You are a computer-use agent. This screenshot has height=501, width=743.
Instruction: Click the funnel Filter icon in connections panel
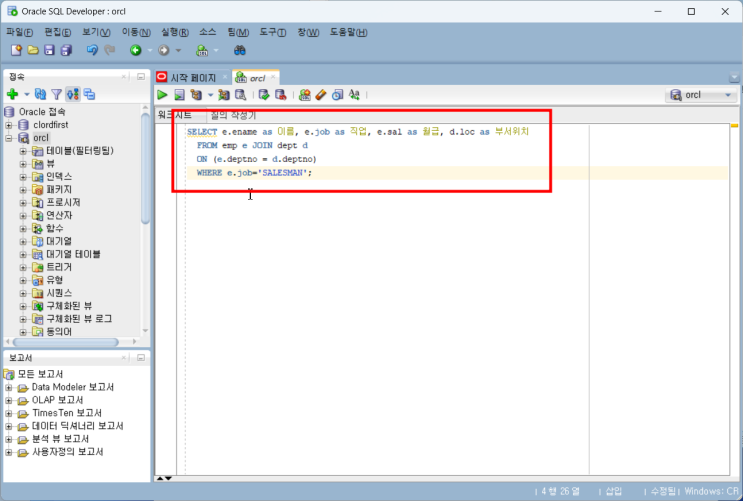(x=57, y=94)
